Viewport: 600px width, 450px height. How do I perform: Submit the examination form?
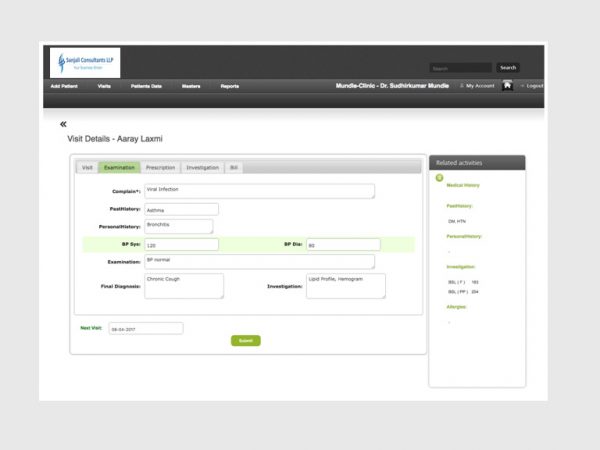(246, 341)
